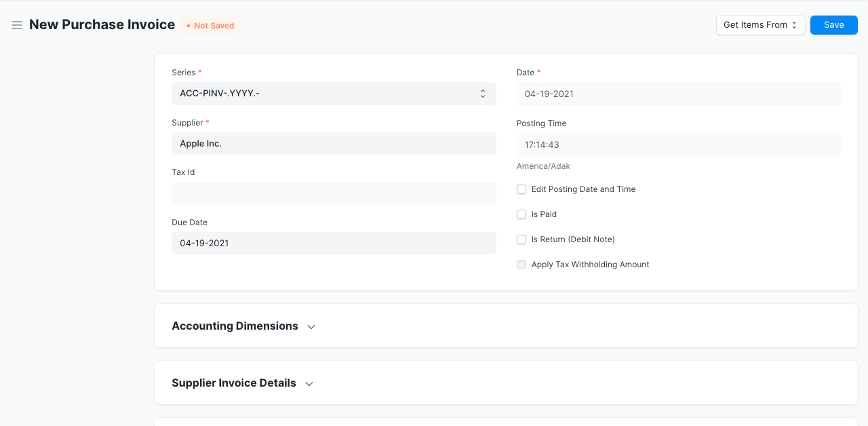Expand the Accounting Dimensions section
This screenshot has width=868, height=426.
click(x=235, y=326)
